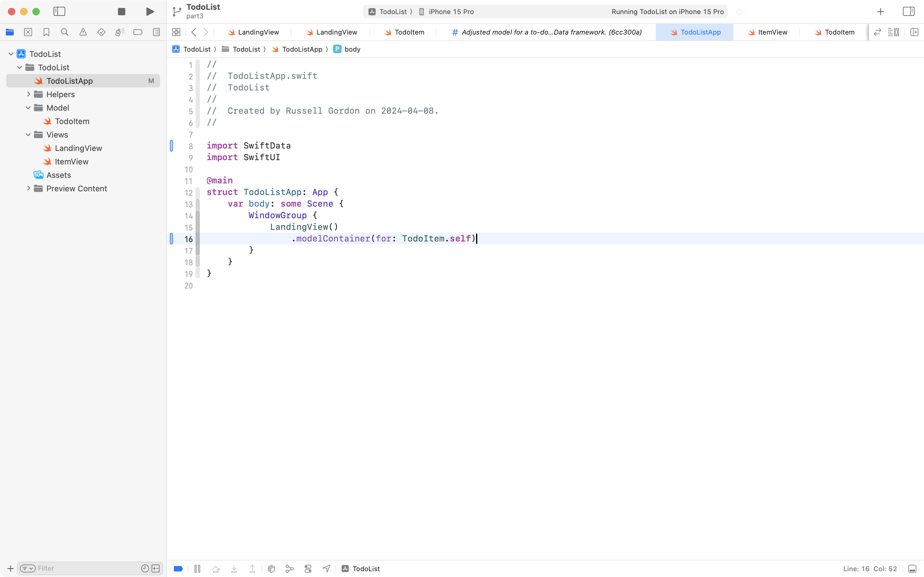Open Environment Overrides panel
Viewport: 924px width, 577px height.
[308, 568]
